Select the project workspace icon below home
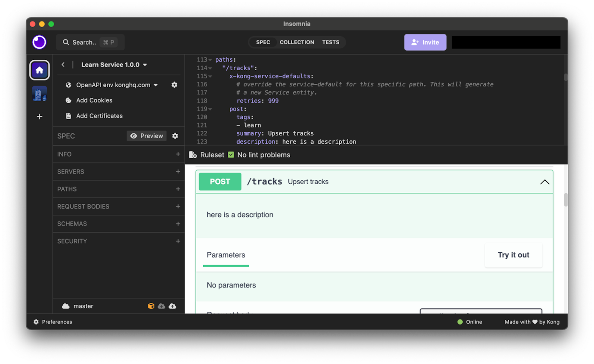Image resolution: width=594 pixels, height=364 pixels. pos(39,94)
